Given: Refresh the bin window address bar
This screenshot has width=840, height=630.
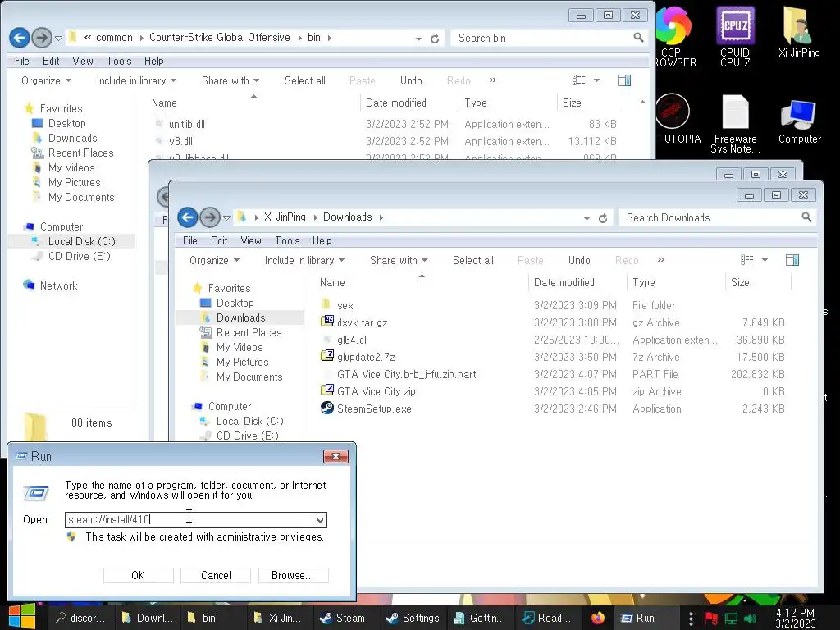Looking at the screenshot, I should point(435,39).
